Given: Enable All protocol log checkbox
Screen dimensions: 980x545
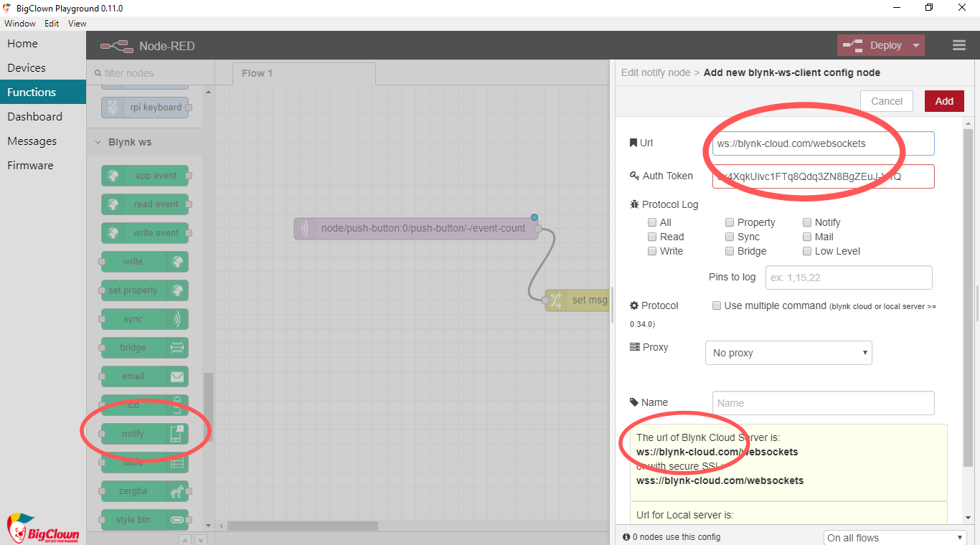Looking at the screenshot, I should click(x=652, y=222).
